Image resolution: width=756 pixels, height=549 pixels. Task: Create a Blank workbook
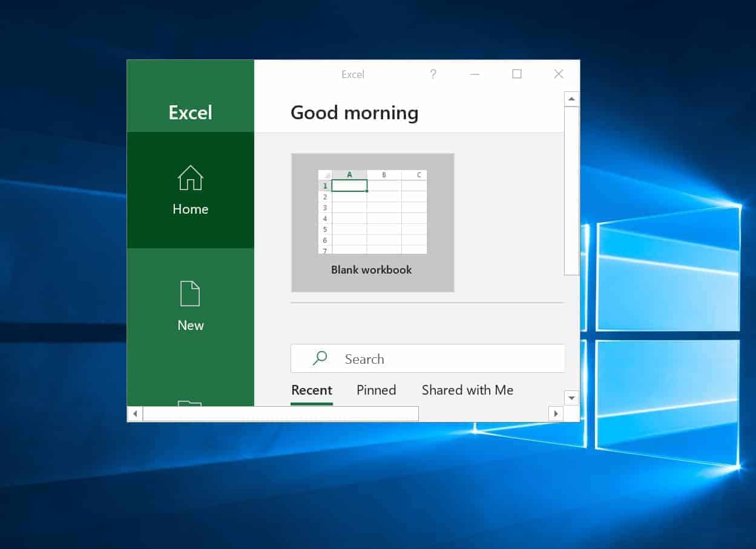[x=372, y=222]
